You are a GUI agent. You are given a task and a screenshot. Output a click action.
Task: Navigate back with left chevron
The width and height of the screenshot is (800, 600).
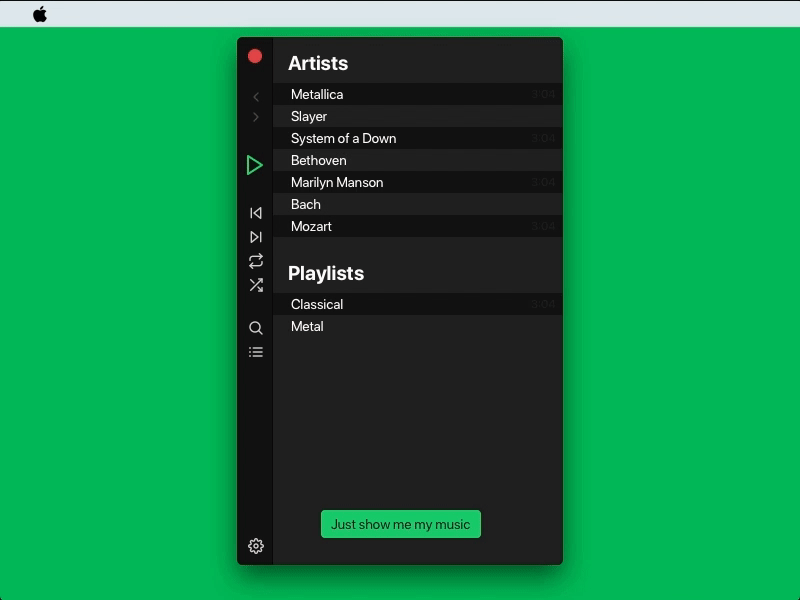tap(256, 96)
